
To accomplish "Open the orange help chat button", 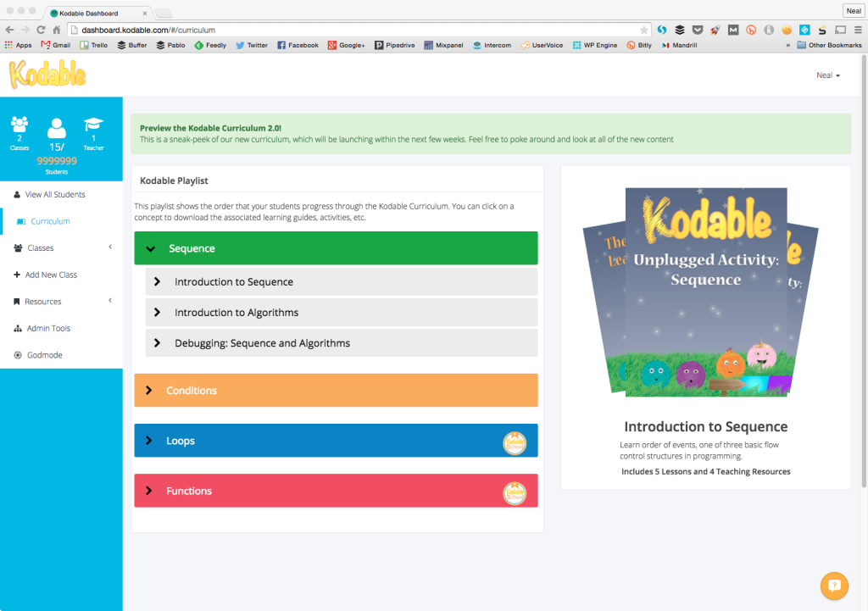I will click(834, 586).
